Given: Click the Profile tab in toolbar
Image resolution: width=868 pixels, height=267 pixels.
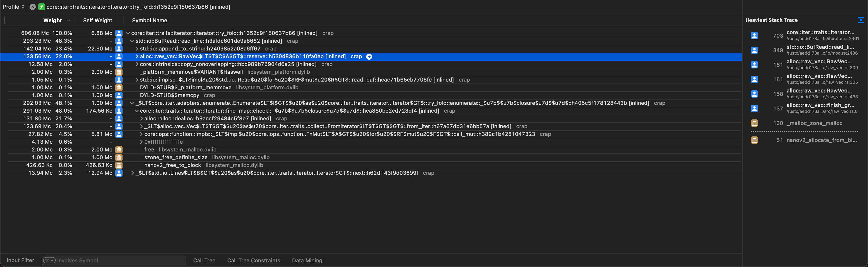Looking at the screenshot, I should pos(12,7).
